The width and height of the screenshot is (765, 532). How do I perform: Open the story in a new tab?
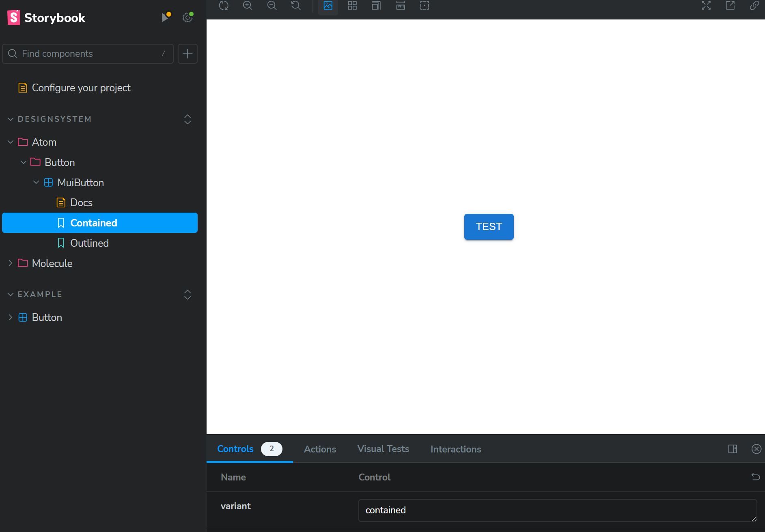(730, 6)
